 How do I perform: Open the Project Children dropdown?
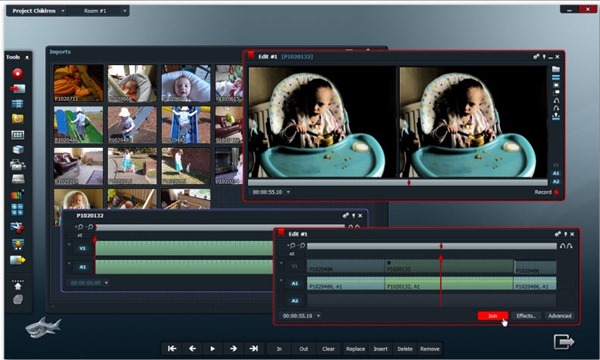pos(37,11)
